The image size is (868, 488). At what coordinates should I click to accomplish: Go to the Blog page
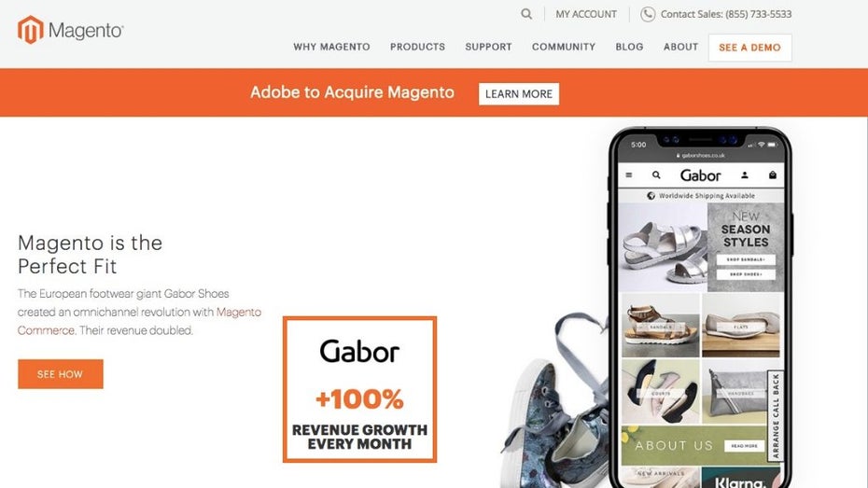[x=629, y=47]
